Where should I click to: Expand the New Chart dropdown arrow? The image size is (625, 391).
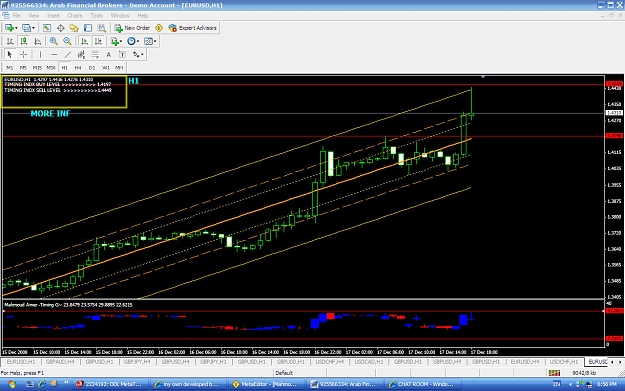pos(16,28)
